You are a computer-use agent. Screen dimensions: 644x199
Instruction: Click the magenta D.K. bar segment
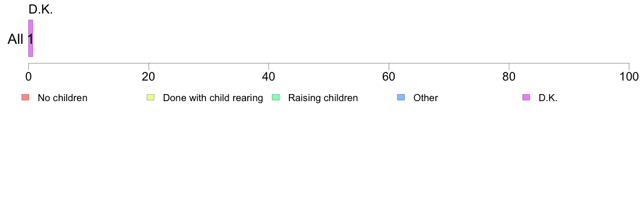point(30,38)
